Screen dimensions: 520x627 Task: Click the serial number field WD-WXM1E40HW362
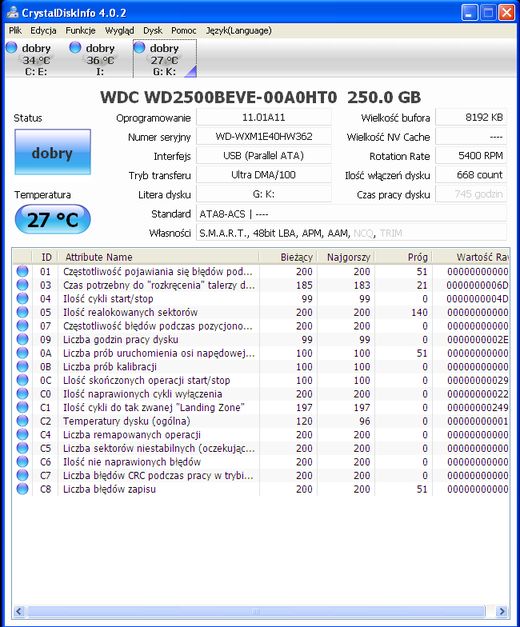click(x=264, y=137)
